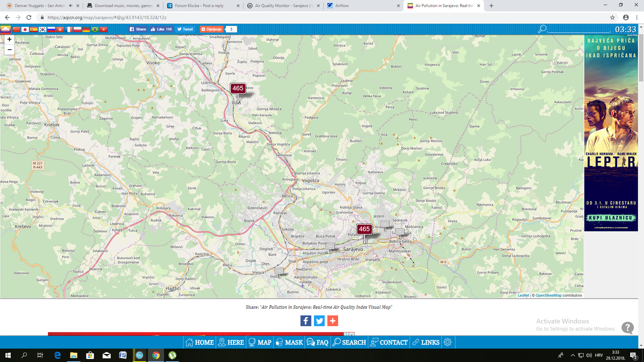The width and height of the screenshot is (644, 362).
Task: Open the uTorrent taskbar icon
Action: tap(172, 355)
